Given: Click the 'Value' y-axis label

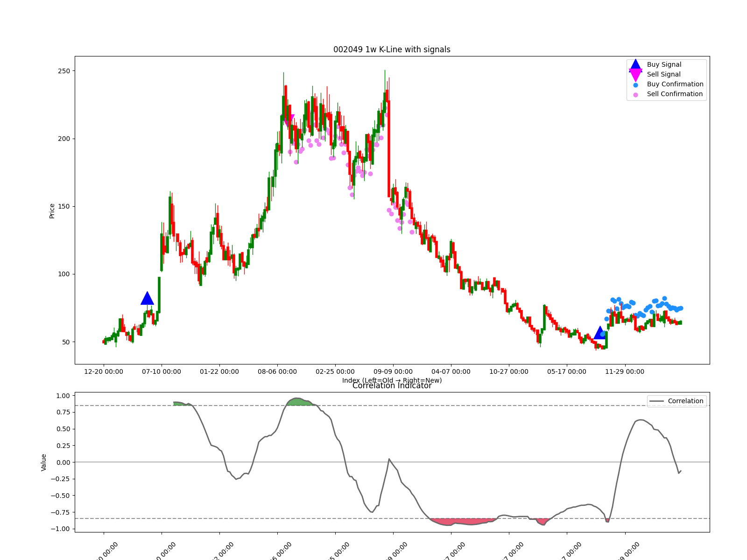Looking at the screenshot, I should [44, 462].
